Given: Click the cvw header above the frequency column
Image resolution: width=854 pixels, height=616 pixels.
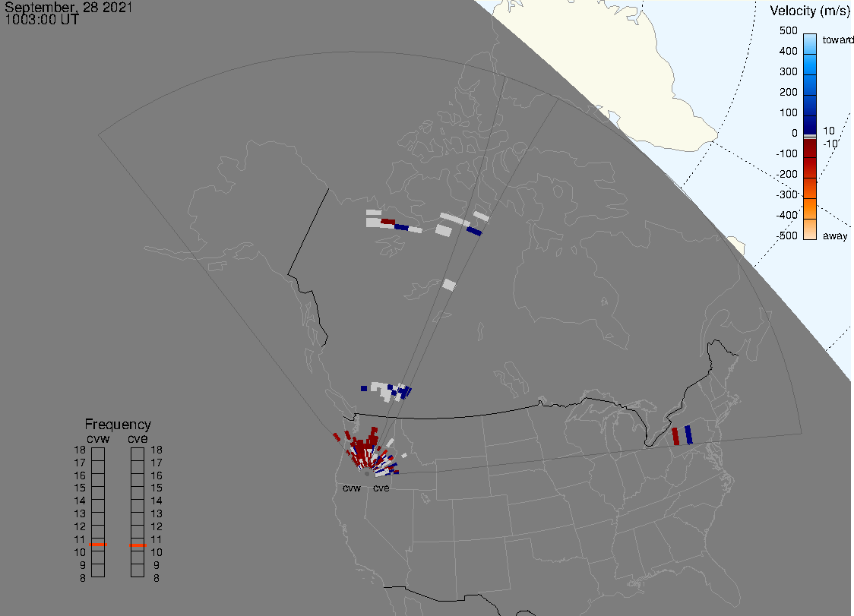Looking at the screenshot, I should (98, 438).
